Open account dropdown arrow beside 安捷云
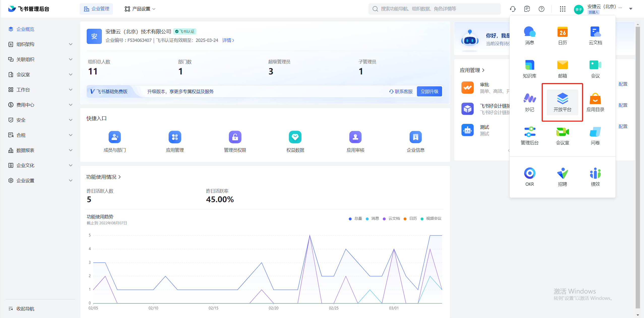Image resolution: width=644 pixels, height=318 pixels. coord(631,9)
